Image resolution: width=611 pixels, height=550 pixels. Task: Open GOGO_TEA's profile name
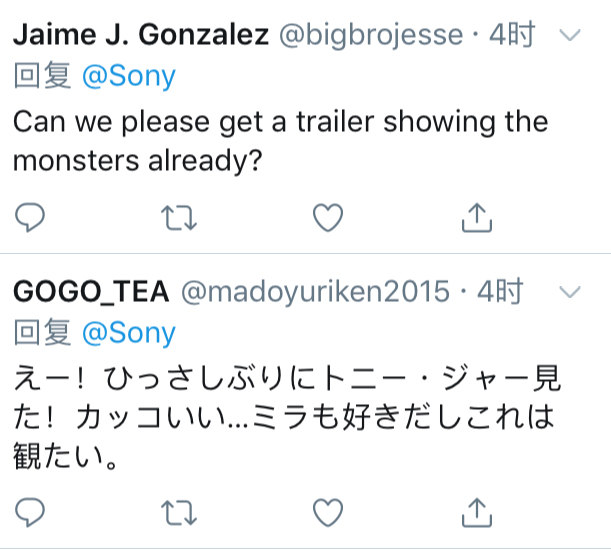[92, 292]
